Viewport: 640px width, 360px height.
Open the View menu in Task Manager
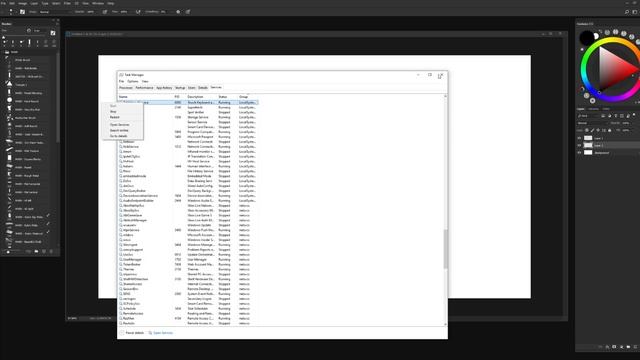click(x=145, y=81)
